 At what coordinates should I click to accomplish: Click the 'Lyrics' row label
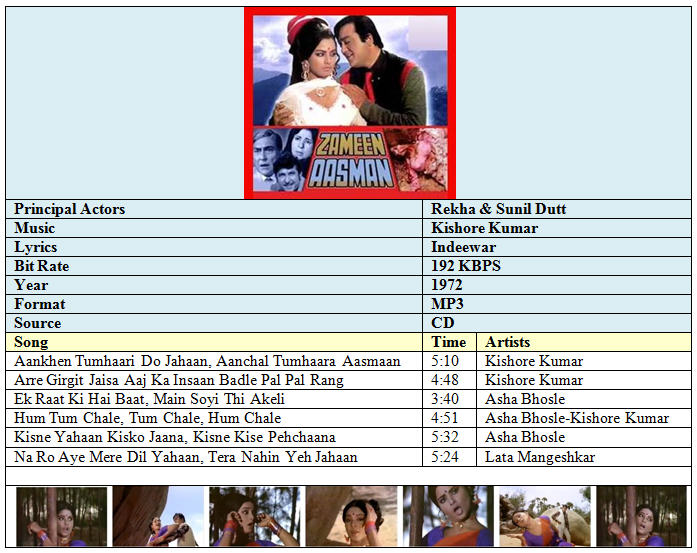tap(36, 247)
